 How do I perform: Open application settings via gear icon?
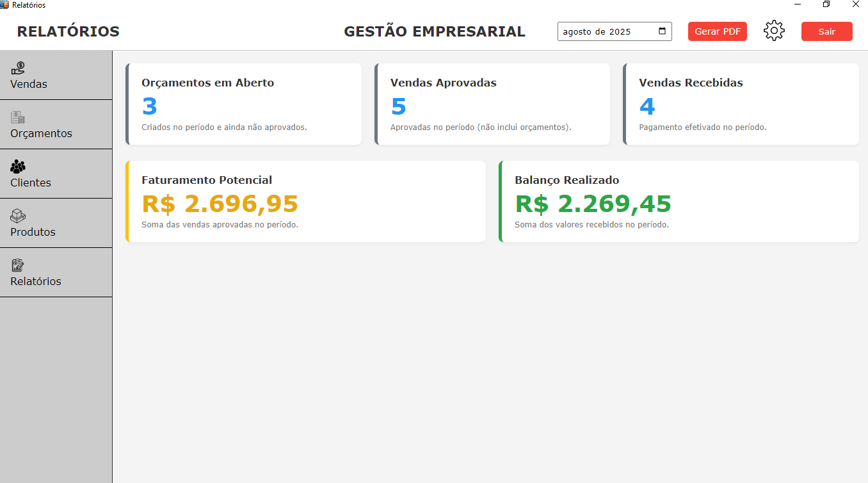tap(774, 30)
